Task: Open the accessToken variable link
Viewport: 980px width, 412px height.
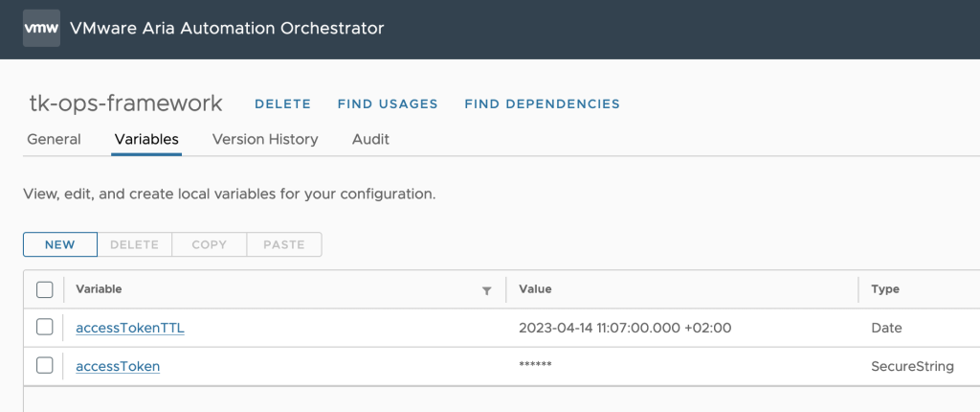Action: point(118,366)
